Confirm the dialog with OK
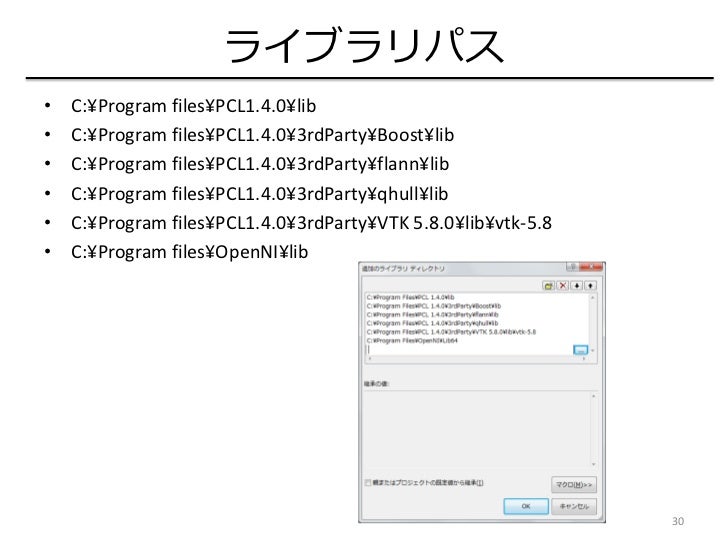The width and height of the screenshot is (728, 546). click(526, 506)
